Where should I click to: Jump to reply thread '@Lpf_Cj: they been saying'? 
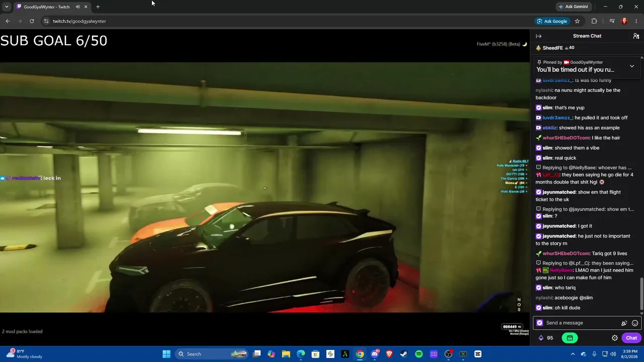point(585,263)
